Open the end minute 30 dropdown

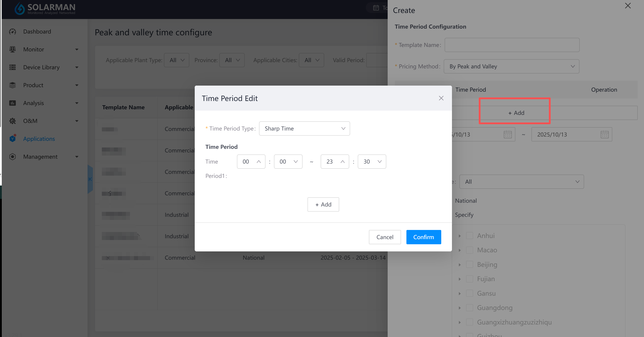[372, 162]
